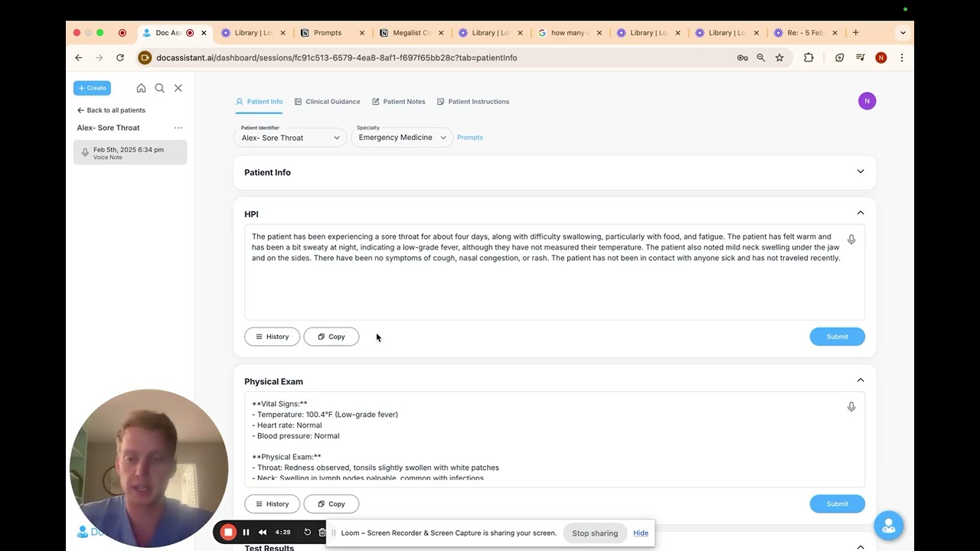Open the tab search dropdown arrow in Chrome

point(903,33)
